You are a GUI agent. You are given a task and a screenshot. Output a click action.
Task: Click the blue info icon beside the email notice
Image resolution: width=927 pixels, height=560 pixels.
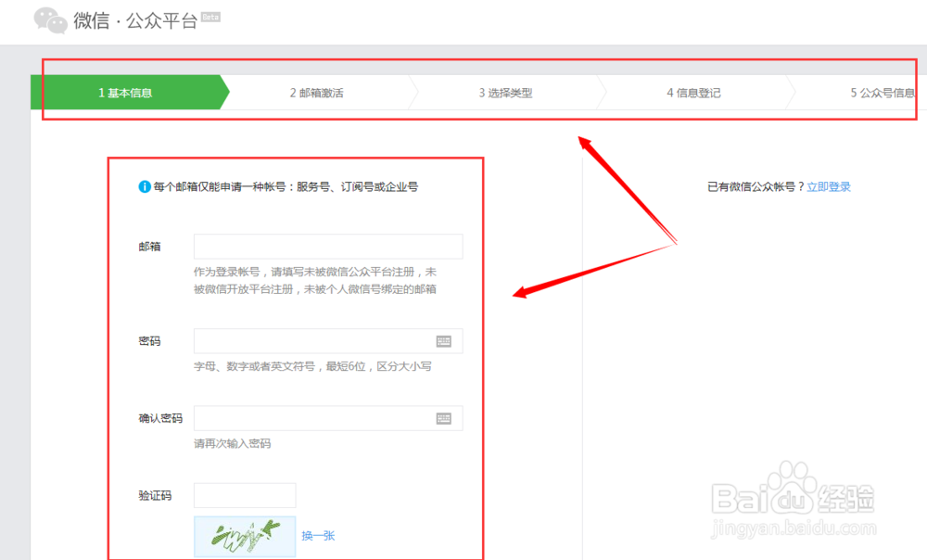tap(145, 187)
